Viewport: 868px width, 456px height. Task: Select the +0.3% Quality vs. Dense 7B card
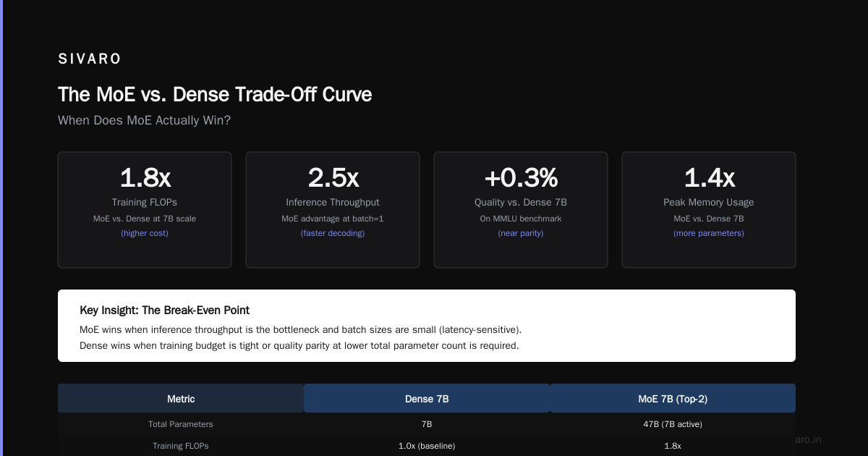tap(521, 210)
